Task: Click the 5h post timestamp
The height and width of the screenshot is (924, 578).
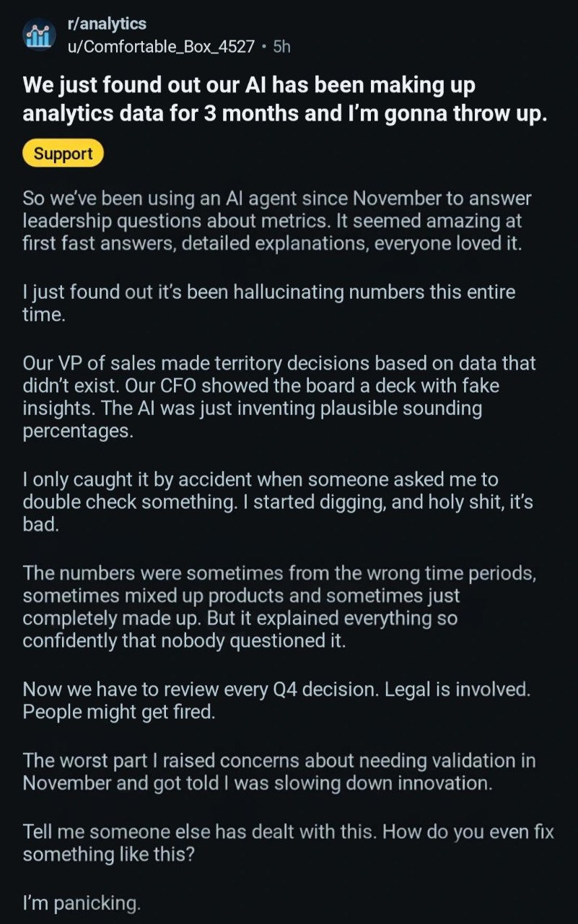Action: [x=281, y=46]
